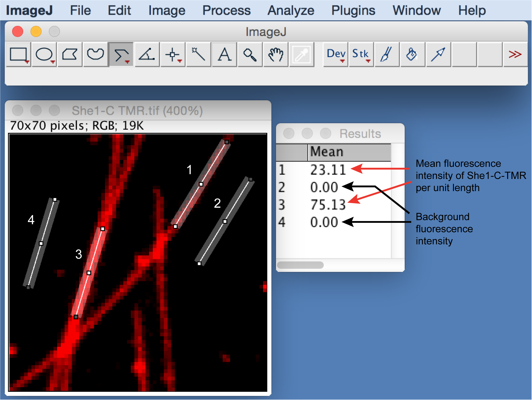532x400 pixels.
Task: Click the middle handle of line 1
Action: (201, 184)
